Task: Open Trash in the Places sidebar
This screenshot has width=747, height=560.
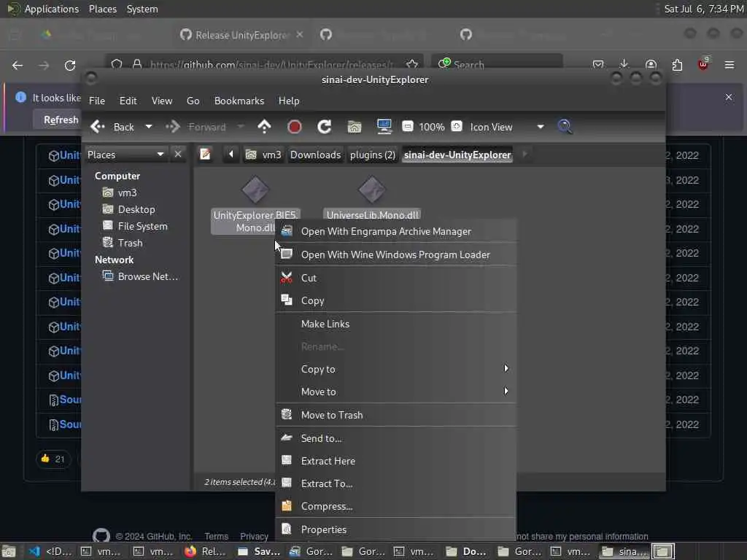Action: (x=130, y=243)
